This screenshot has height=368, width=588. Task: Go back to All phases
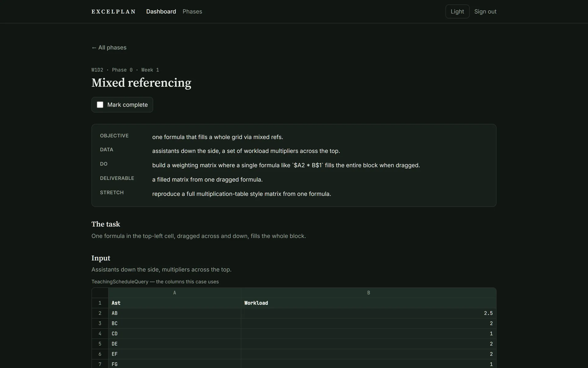pos(109,48)
